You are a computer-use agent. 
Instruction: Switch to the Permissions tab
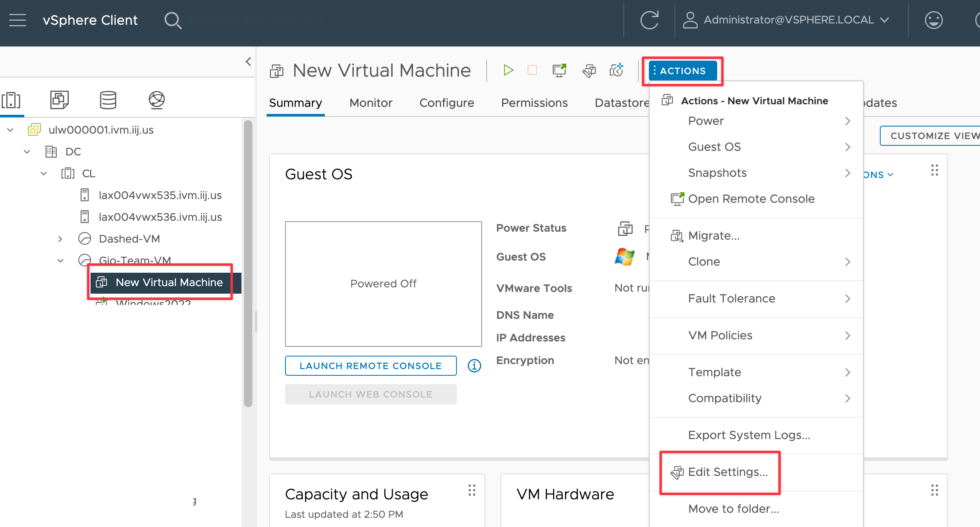[x=534, y=103]
